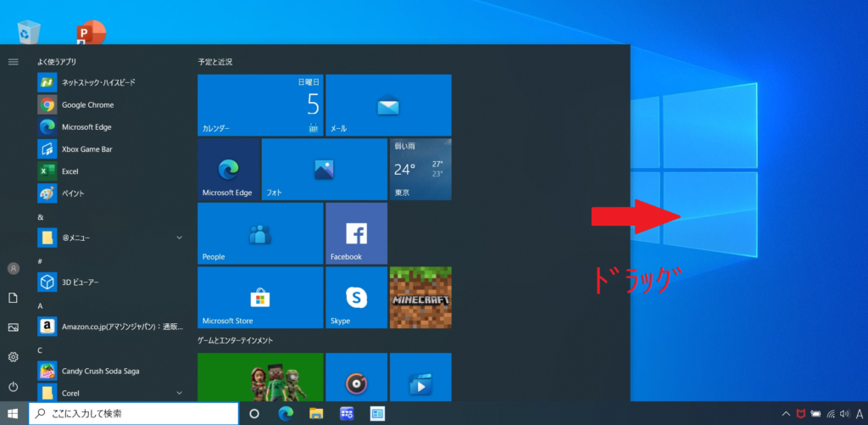
Task: Open Excel from app list
Action: pyautogui.click(x=111, y=171)
